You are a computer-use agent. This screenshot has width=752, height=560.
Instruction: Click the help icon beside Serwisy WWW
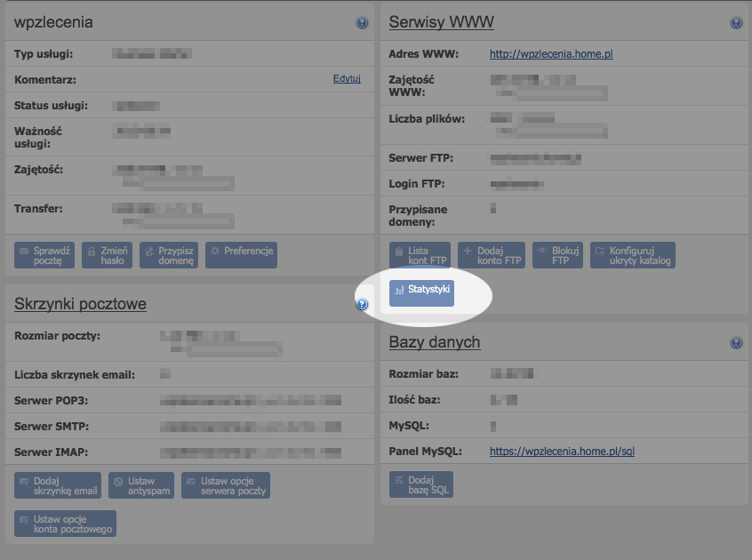735,22
